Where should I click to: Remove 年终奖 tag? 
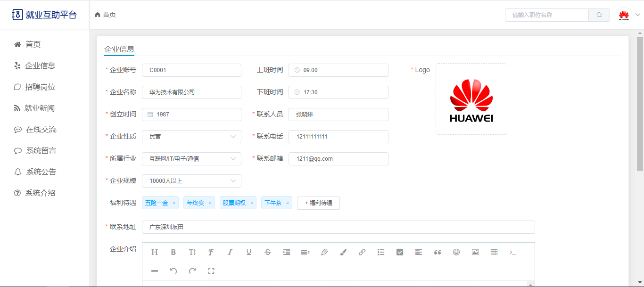(x=210, y=204)
